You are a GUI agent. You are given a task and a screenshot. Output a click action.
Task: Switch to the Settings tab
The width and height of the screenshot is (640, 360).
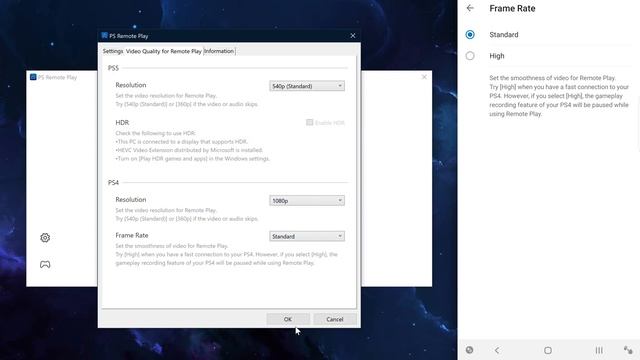pyautogui.click(x=113, y=51)
